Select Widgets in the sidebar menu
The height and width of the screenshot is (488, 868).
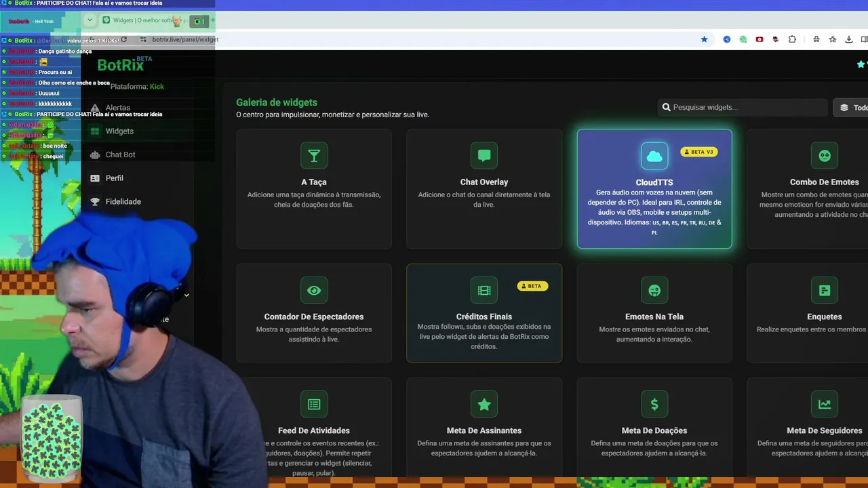pyautogui.click(x=119, y=131)
